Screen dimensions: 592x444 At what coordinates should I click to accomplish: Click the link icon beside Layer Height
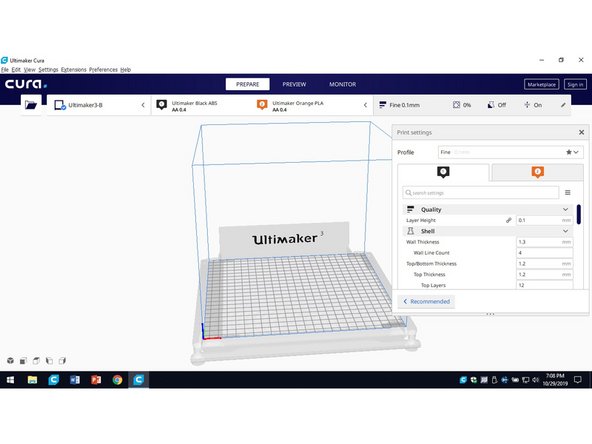[509, 220]
